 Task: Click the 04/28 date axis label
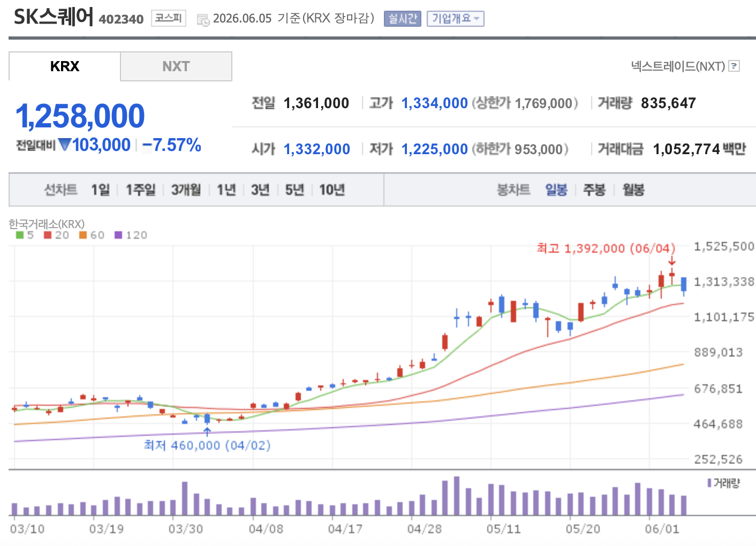[x=425, y=529]
